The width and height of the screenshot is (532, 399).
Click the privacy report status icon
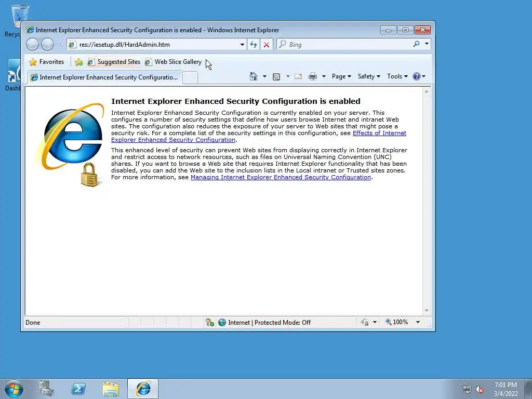point(365,322)
